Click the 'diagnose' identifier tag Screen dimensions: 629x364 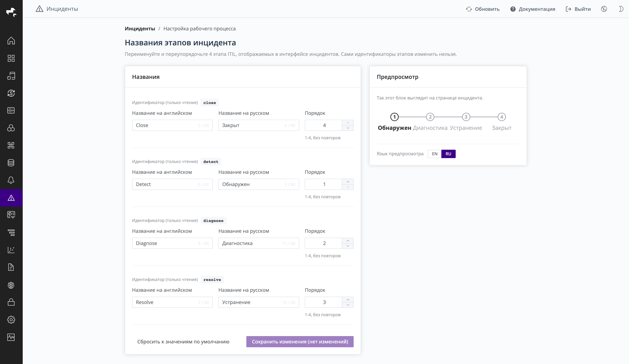[x=213, y=221]
